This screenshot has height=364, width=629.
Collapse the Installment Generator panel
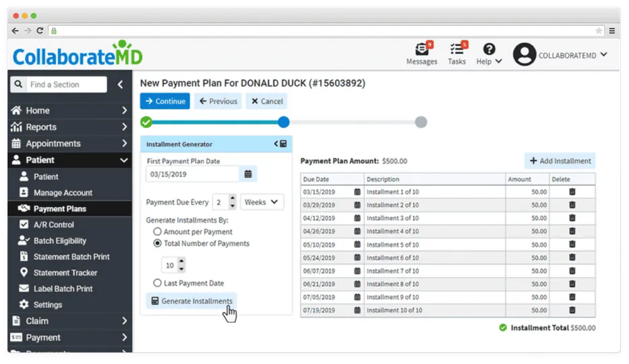point(280,144)
